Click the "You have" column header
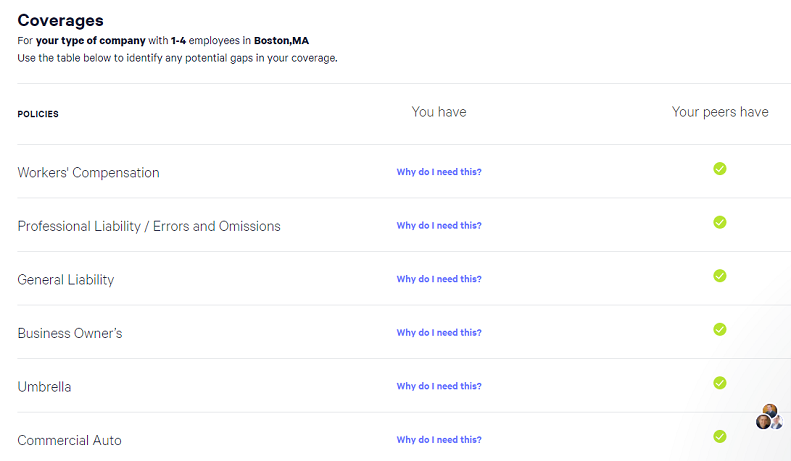The image size is (791, 461). pyautogui.click(x=439, y=112)
